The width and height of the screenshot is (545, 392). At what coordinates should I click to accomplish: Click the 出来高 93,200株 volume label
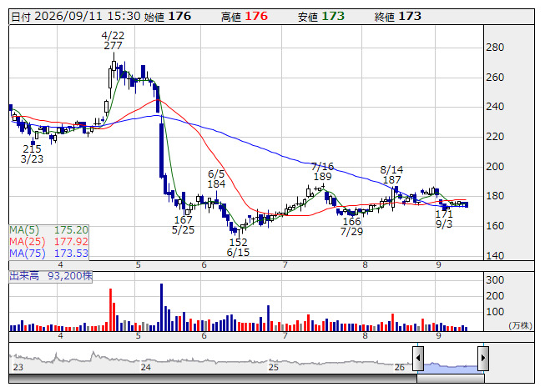[51, 276]
